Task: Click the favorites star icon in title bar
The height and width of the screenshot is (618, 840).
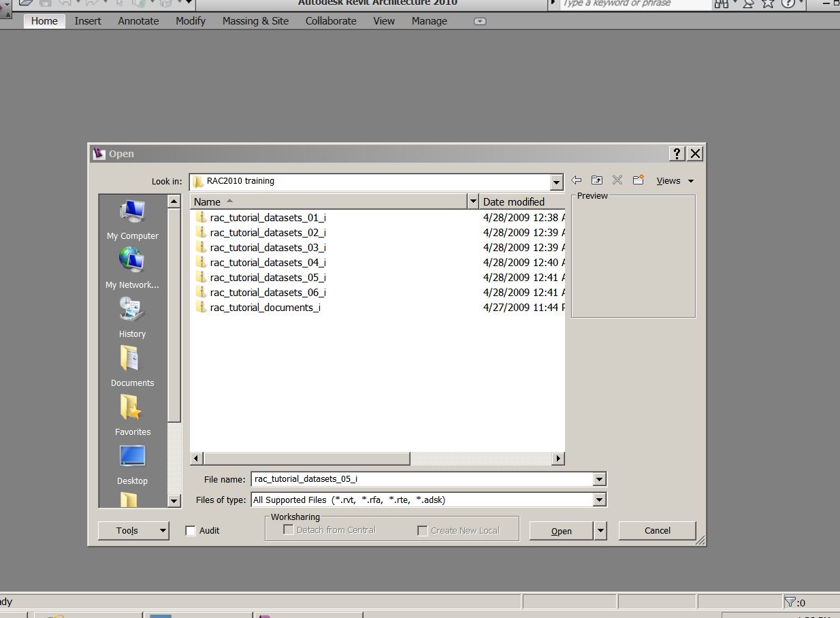Action: [768, 3]
